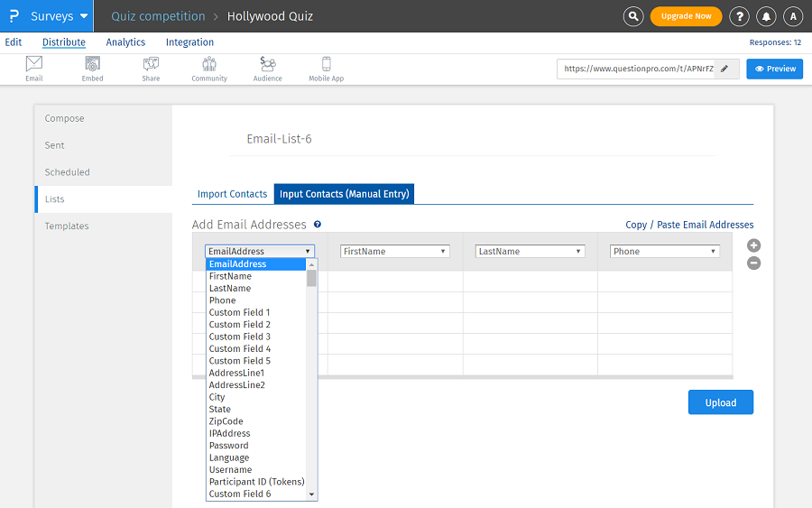
Task: Click the search magnifier icon
Action: coord(634,16)
